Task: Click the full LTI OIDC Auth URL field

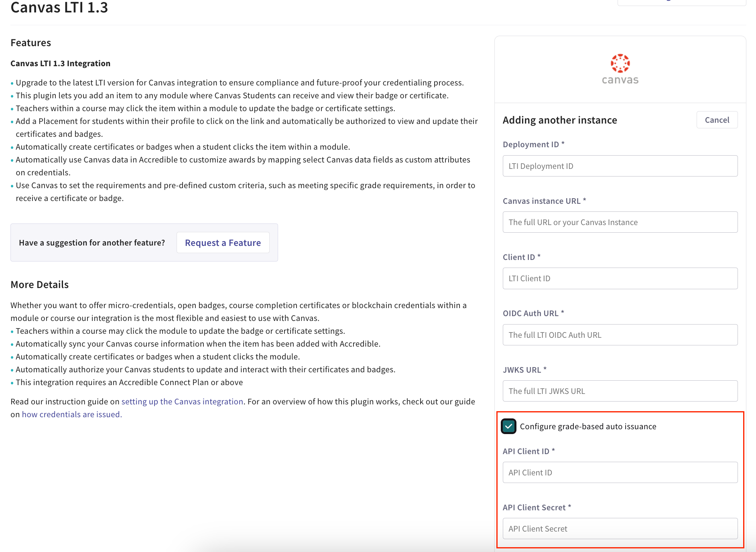Action: (620, 335)
